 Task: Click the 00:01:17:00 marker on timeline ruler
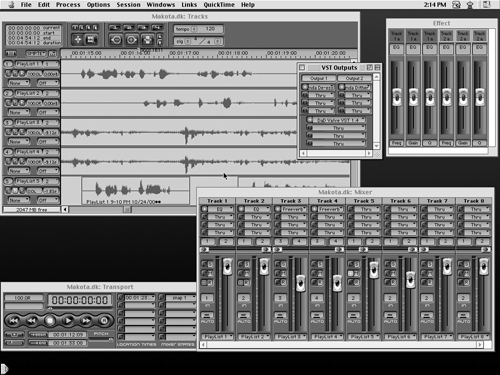coord(184,53)
